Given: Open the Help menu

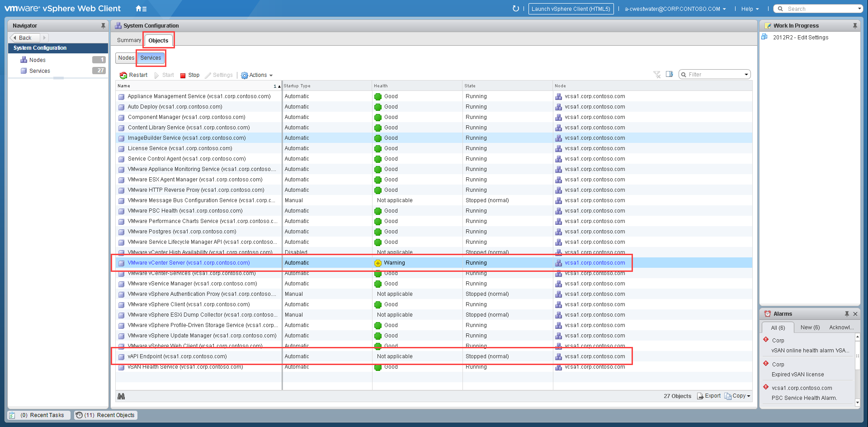Looking at the screenshot, I should click(750, 9).
